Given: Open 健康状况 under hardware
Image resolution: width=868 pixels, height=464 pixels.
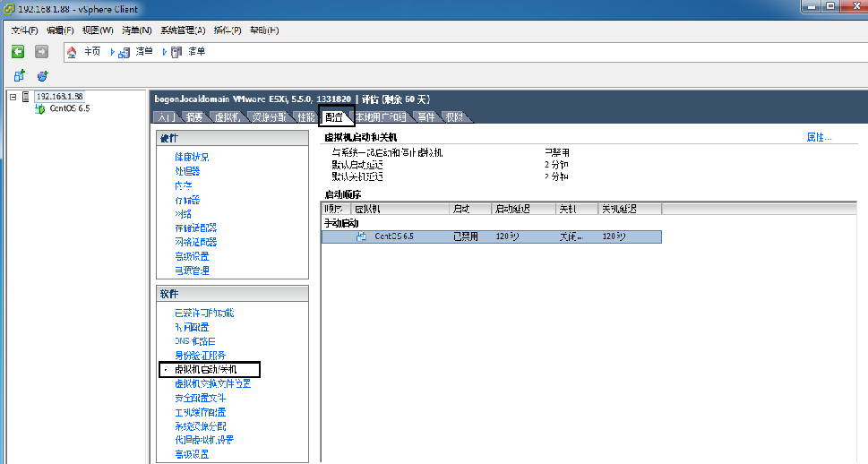Looking at the screenshot, I should [192, 158].
